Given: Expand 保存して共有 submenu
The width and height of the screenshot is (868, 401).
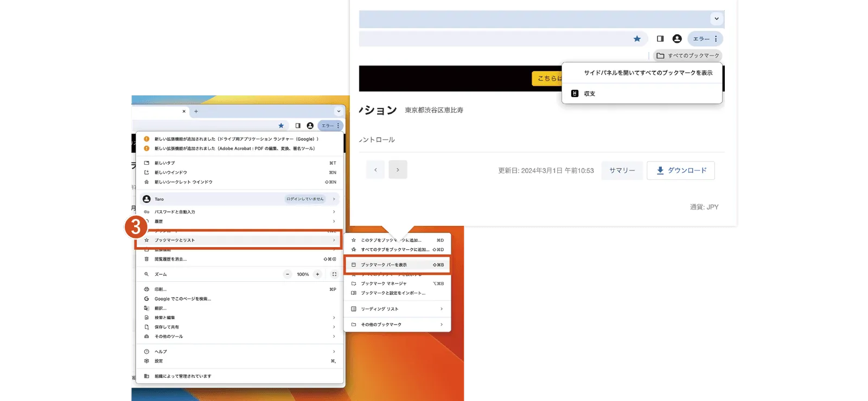Looking at the screenshot, I should tap(240, 327).
